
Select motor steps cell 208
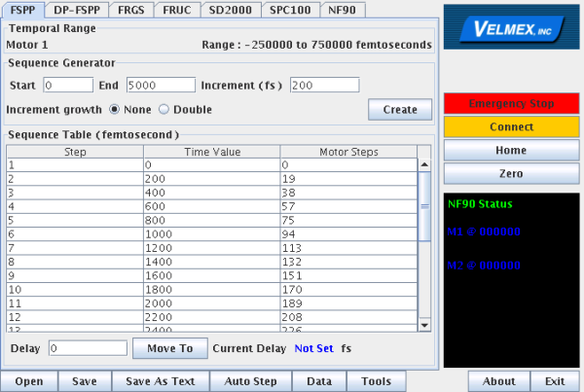coord(348,317)
